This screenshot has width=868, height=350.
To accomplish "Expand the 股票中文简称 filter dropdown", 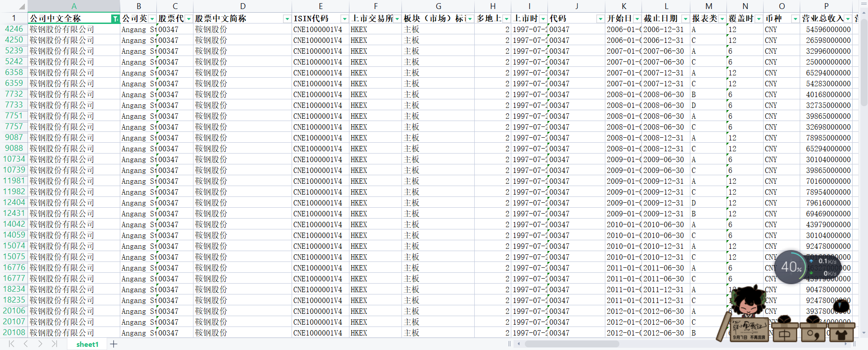I will (x=287, y=19).
